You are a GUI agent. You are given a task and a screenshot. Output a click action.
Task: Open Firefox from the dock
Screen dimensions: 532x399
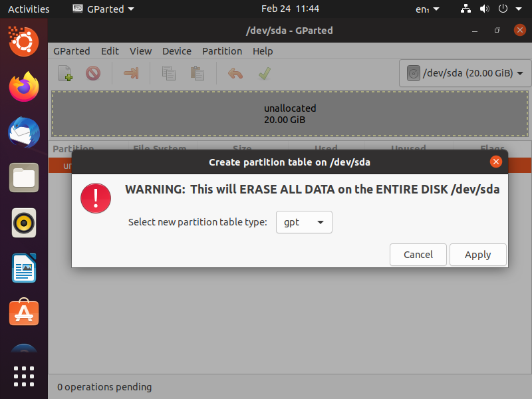pos(24,87)
